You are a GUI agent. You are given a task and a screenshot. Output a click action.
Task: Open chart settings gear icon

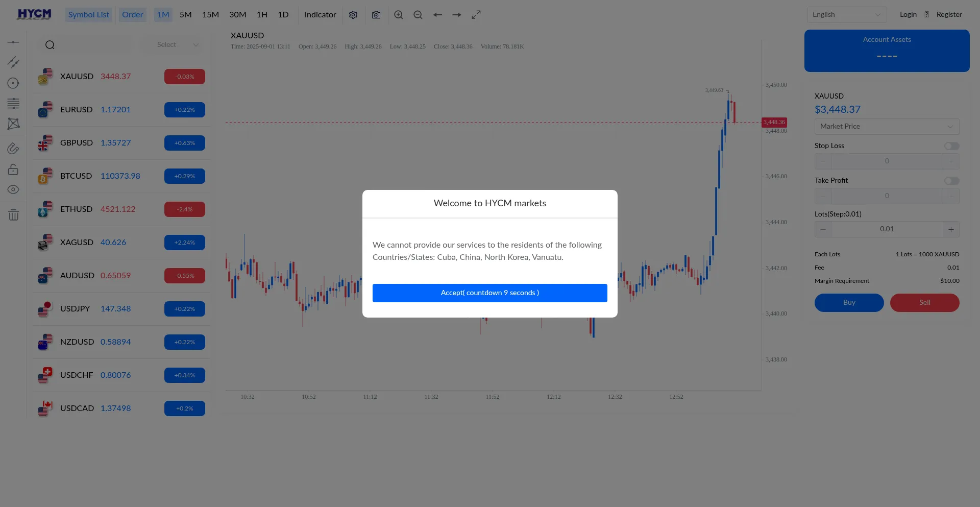click(353, 15)
